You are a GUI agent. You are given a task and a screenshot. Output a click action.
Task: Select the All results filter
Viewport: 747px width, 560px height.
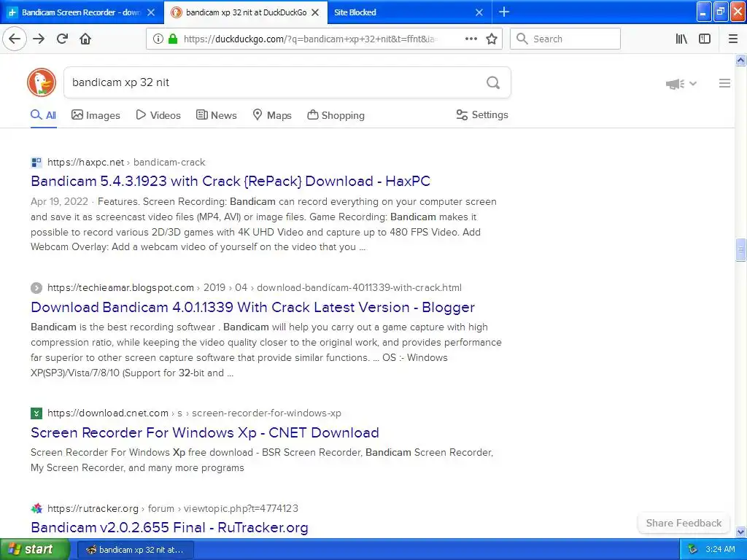click(x=43, y=115)
